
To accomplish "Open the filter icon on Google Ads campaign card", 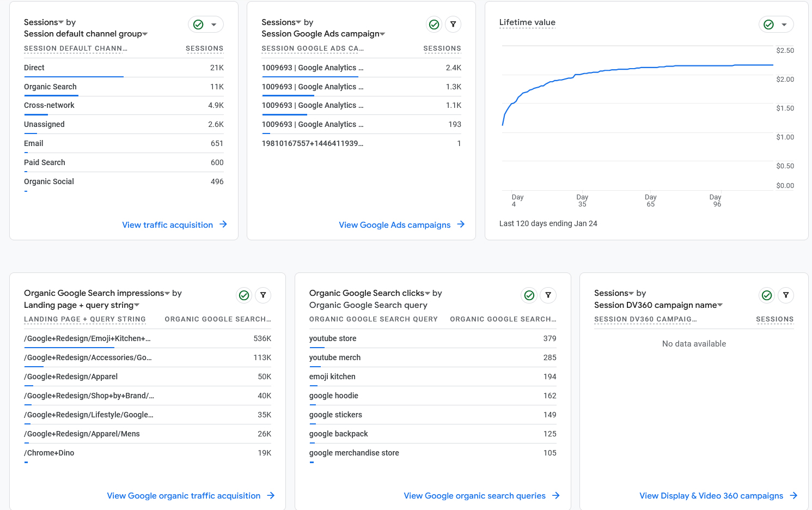I will point(453,24).
